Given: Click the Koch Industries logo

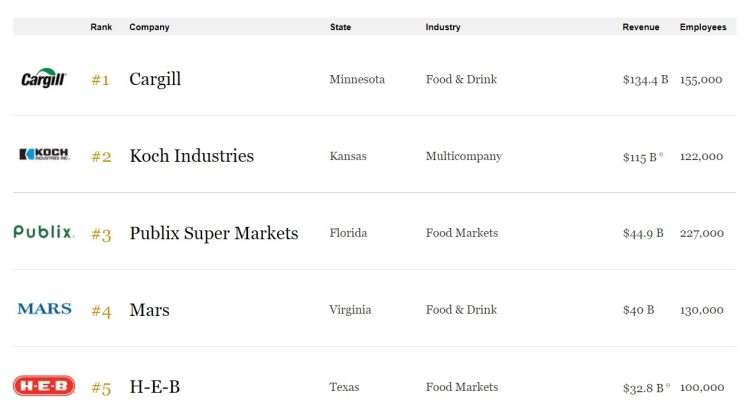Looking at the screenshot, I should 43,155.
